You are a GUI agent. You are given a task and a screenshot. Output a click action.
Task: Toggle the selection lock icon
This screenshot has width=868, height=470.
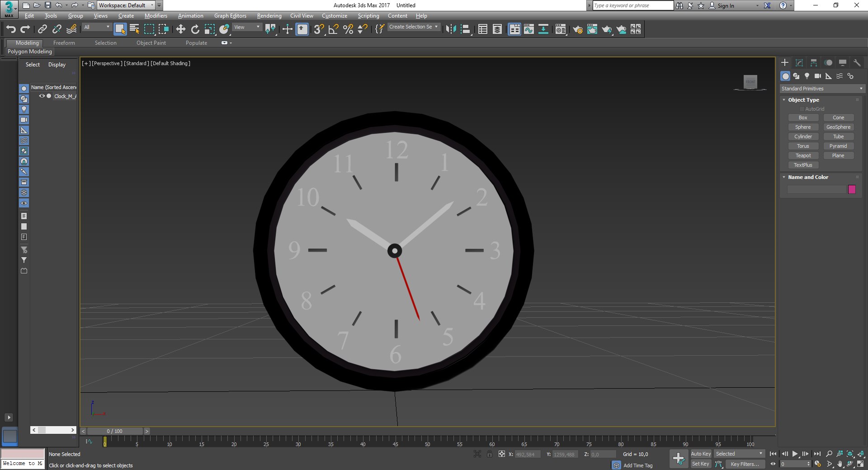click(x=490, y=454)
